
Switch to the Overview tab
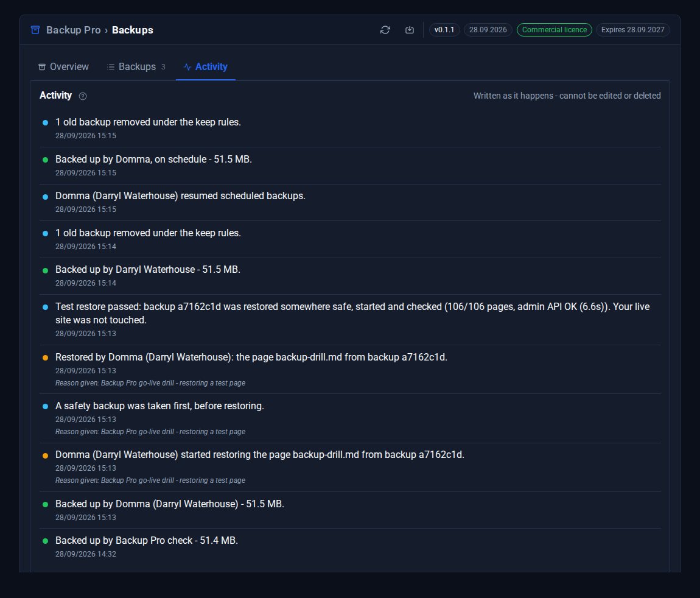point(63,66)
